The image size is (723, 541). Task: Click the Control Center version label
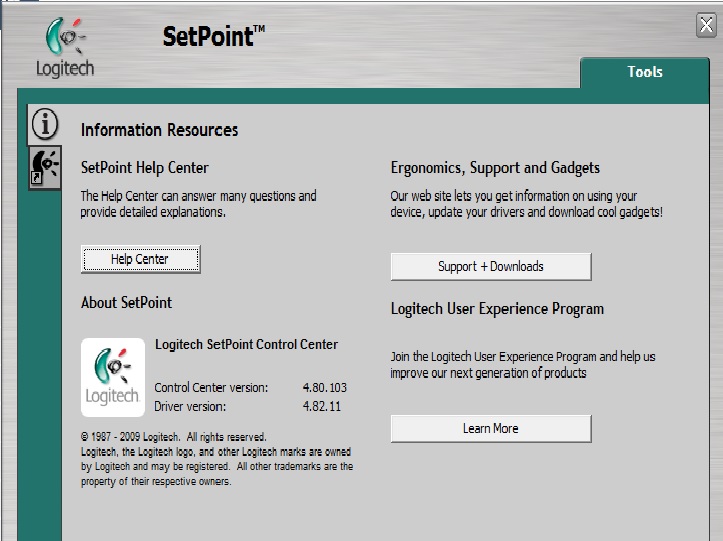point(211,387)
